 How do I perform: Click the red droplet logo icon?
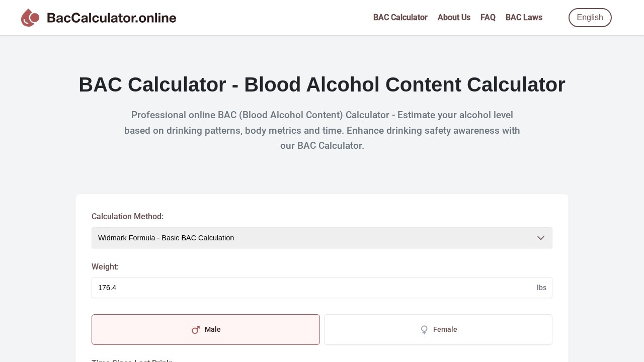30,18
